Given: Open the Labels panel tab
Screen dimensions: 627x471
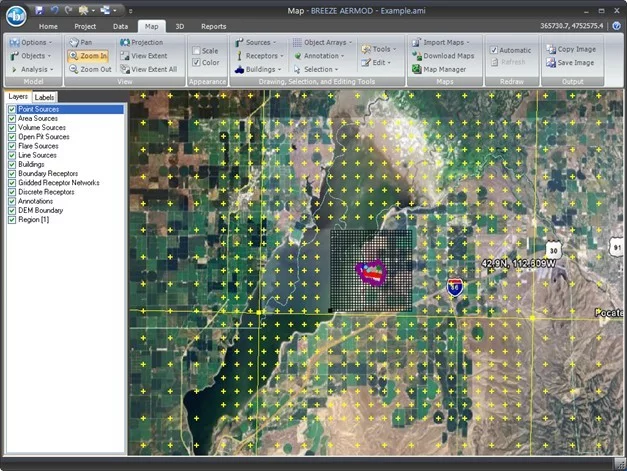Looking at the screenshot, I should point(44,96).
